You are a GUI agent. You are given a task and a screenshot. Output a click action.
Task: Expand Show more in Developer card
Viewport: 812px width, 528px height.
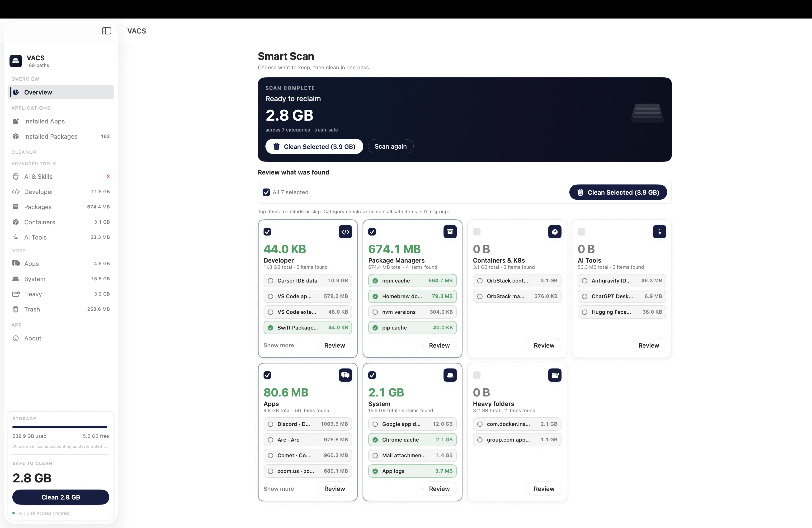[279, 345]
